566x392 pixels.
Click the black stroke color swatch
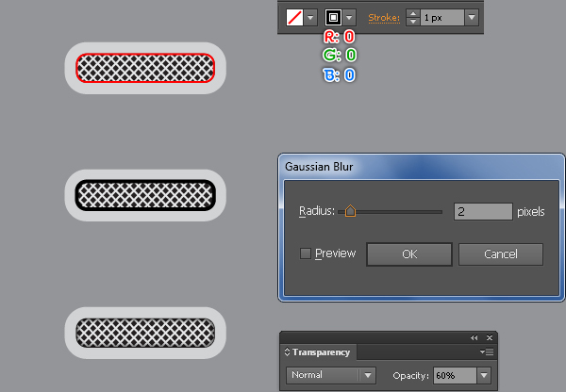[x=333, y=17]
